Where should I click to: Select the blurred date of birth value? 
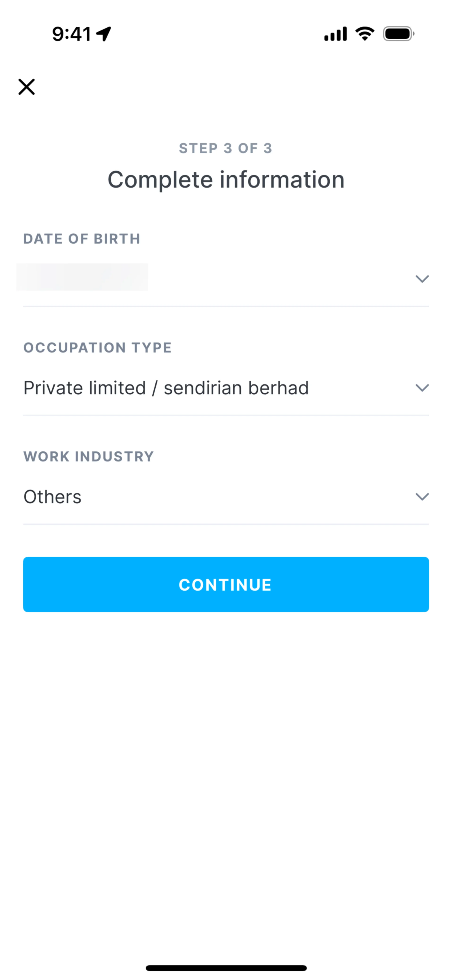pyautogui.click(x=82, y=277)
